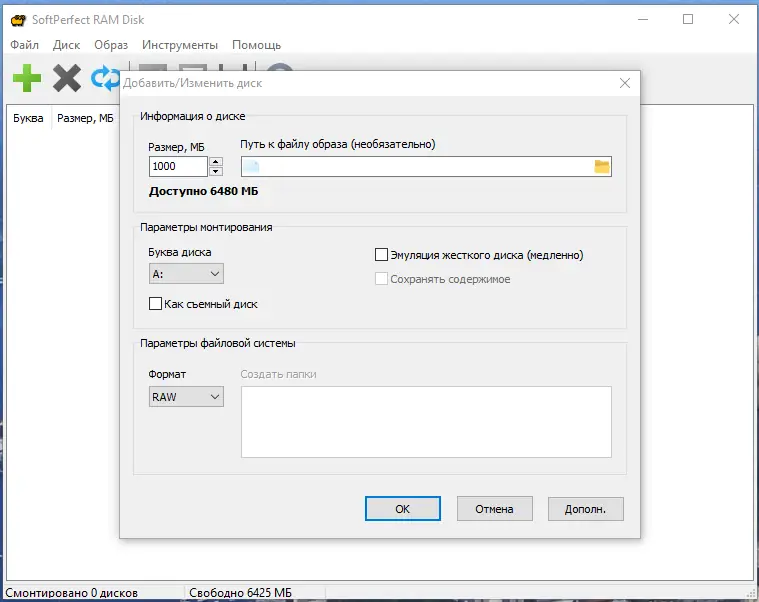
Task: Enable Эмуляция жесткого диска checkbox
Action: click(x=381, y=255)
